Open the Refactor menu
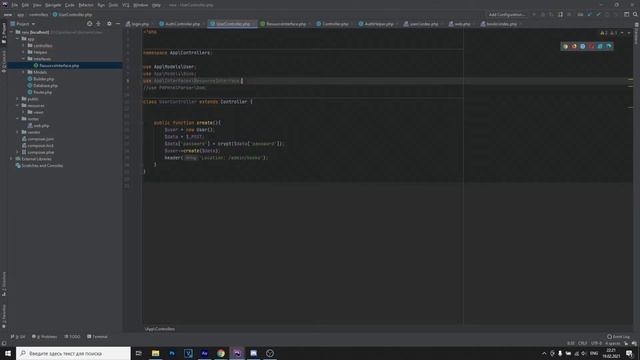Viewport: 640px width, 360px height. 86,5
